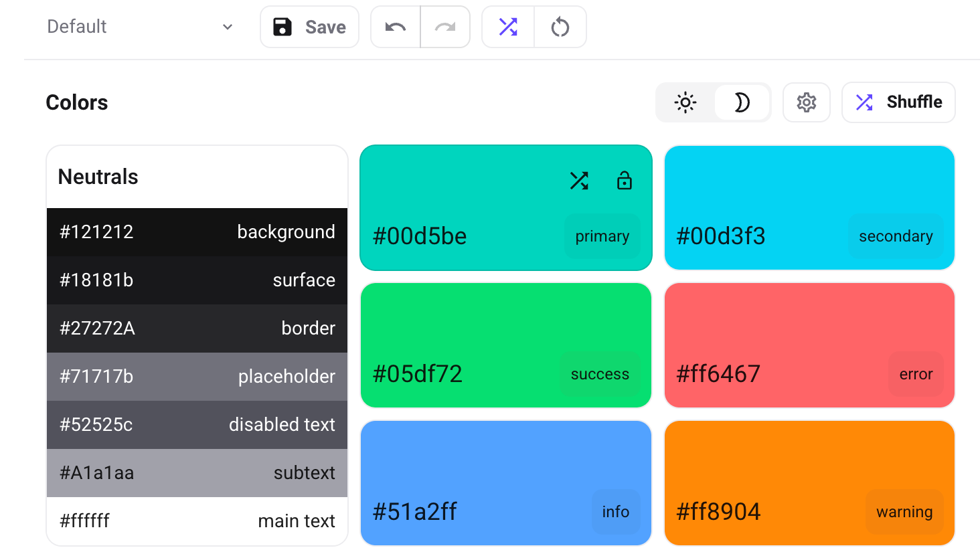This screenshot has width=980, height=554.
Task: Shuffle only the primary color
Action: coord(579,181)
